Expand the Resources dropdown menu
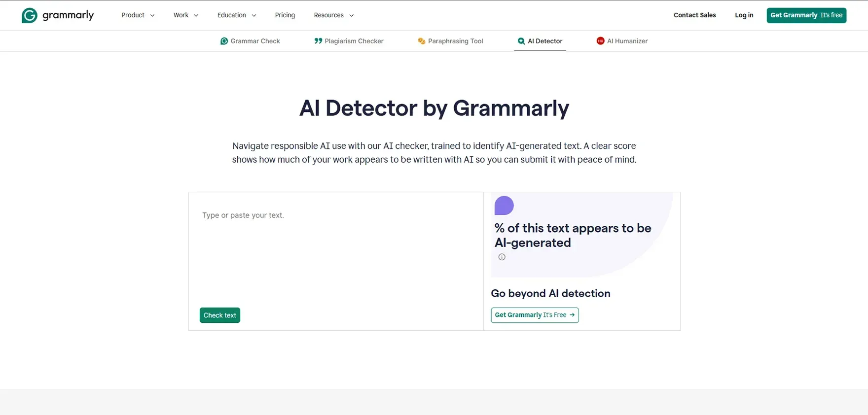The image size is (868, 415). tap(334, 15)
